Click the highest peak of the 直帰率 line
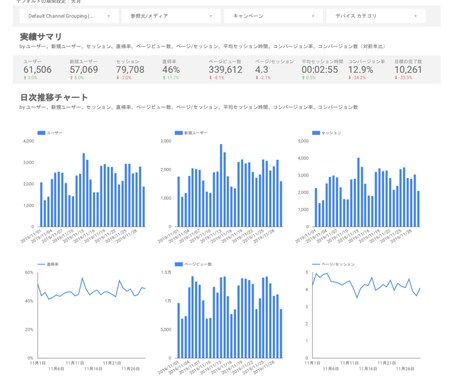 tap(82, 278)
